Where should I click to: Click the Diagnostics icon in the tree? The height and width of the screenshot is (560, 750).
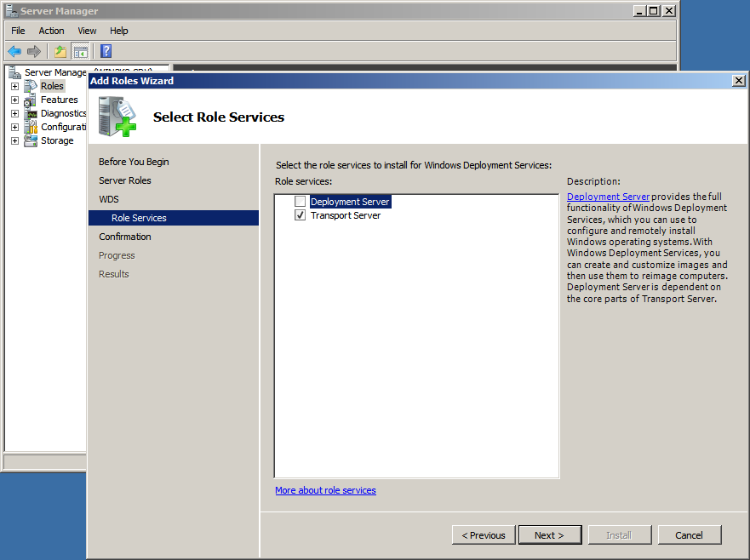[x=31, y=113]
